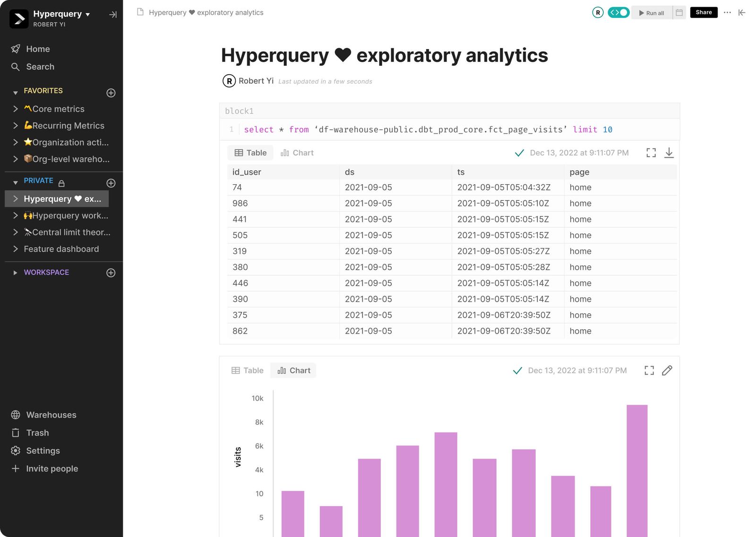
Task: Open the schedule/calendar icon next to Run all
Action: (679, 13)
